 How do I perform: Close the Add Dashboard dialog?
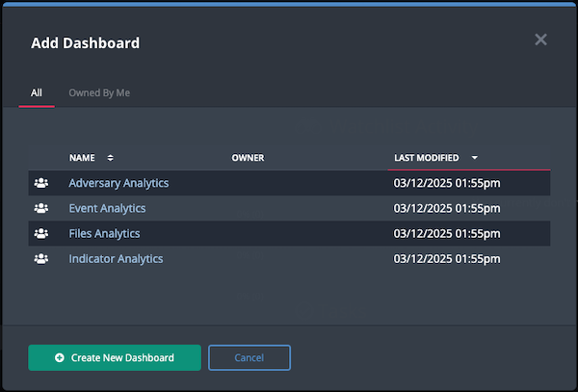pos(540,39)
